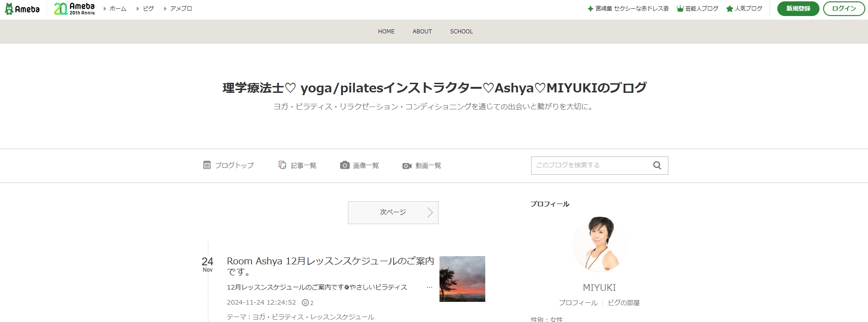Open the ピグの部屋 link
This screenshot has height=322, width=868.
pyautogui.click(x=624, y=303)
